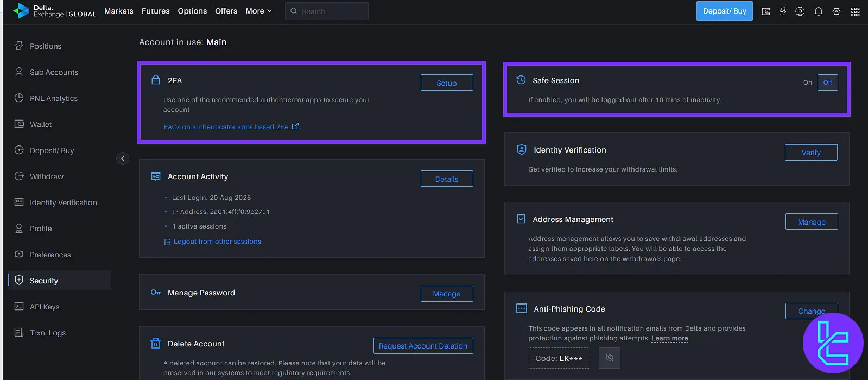Click the Anti-Phishing Code card icon
This screenshot has height=380, width=868.
pyautogui.click(x=522, y=308)
